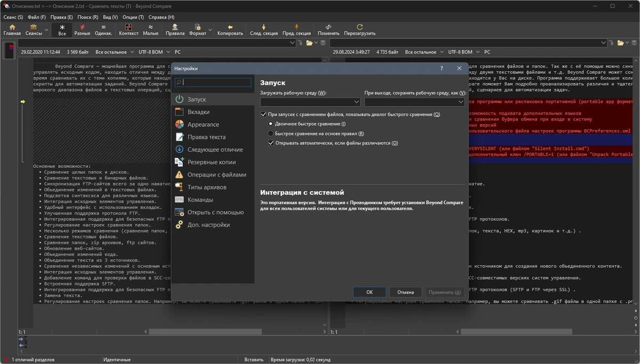Screen dimensions: 640x364
Task: Confirm settings with OK button
Action: tap(370, 292)
